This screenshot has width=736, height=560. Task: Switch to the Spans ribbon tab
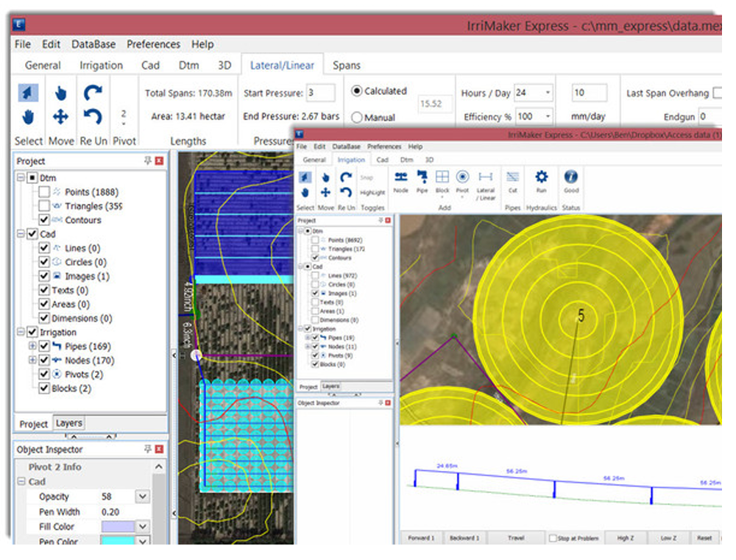click(346, 65)
